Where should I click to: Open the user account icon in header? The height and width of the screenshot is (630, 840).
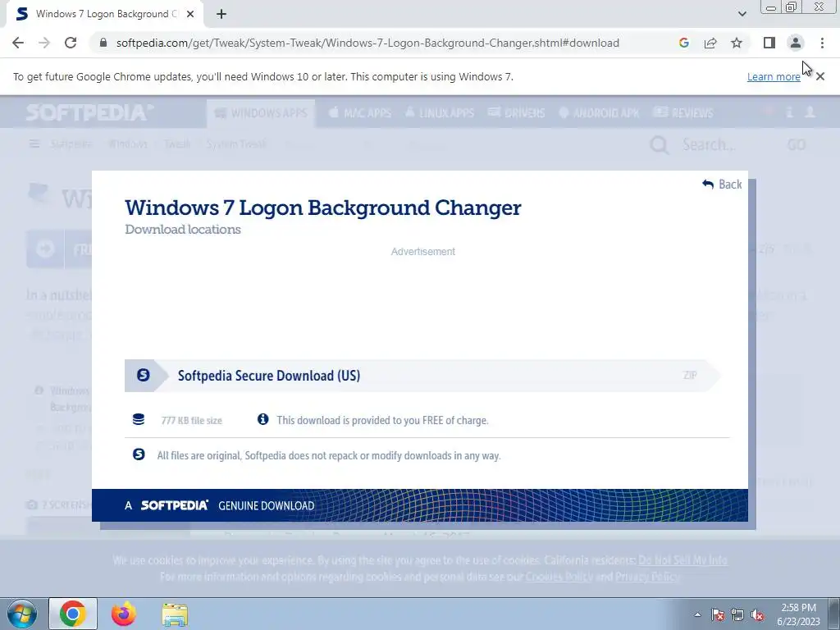[810, 112]
